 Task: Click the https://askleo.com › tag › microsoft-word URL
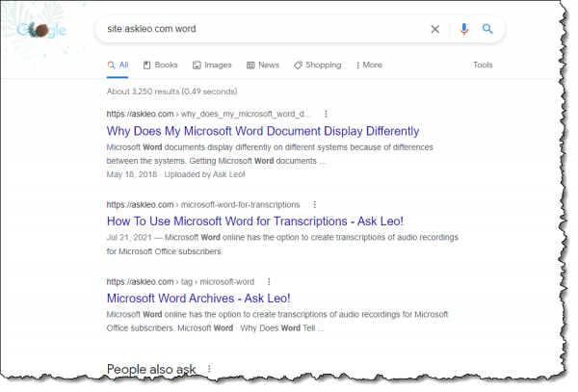(181, 282)
